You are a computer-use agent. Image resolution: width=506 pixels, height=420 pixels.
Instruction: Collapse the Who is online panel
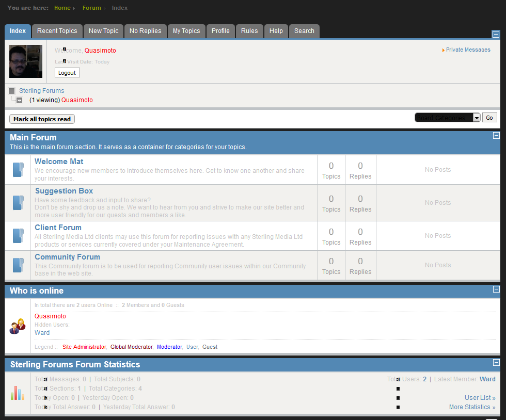coord(496,289)
